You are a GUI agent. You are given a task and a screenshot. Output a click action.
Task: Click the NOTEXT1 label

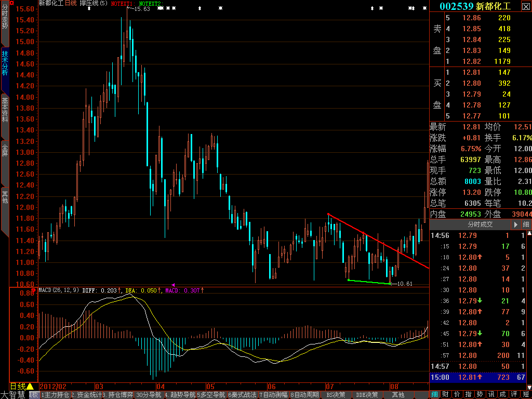pyautogui.click(x=123, y=4)
